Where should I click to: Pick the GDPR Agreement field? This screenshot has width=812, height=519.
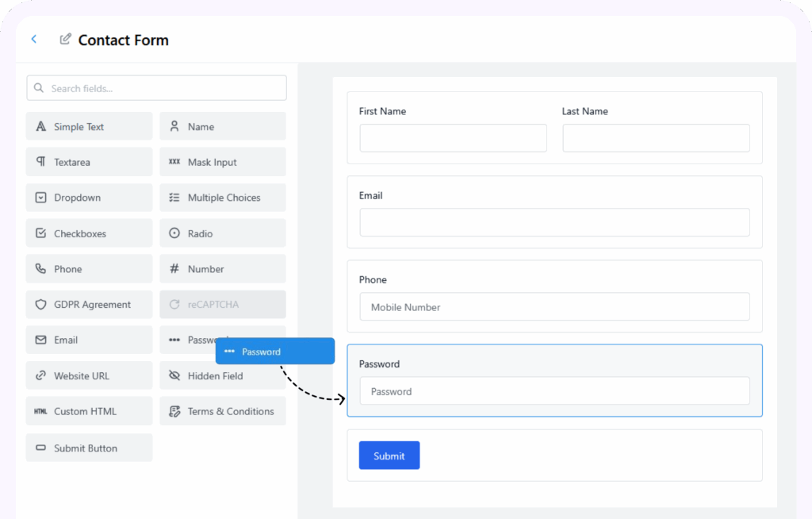tap(89, 304)
